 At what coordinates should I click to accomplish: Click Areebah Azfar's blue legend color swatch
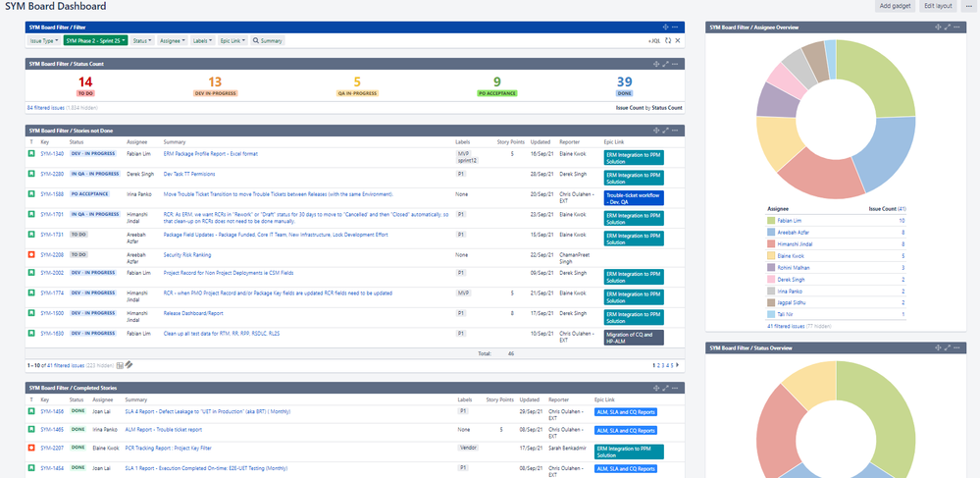point(770,232)
